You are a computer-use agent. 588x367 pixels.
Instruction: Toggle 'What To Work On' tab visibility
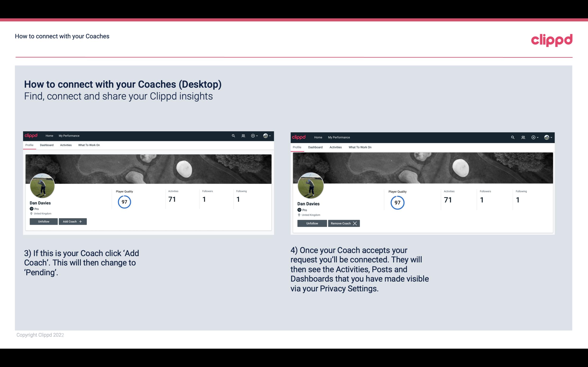click(x=88, y=145)
